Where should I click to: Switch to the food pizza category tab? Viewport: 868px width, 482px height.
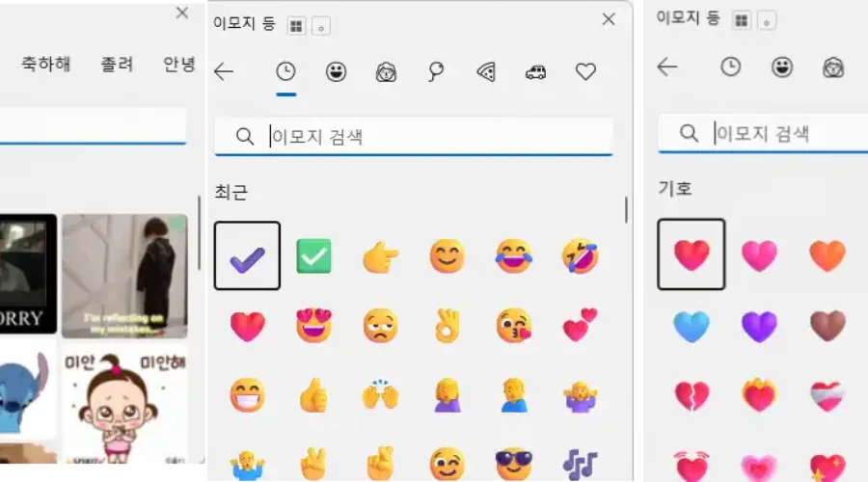click(486, 72)
